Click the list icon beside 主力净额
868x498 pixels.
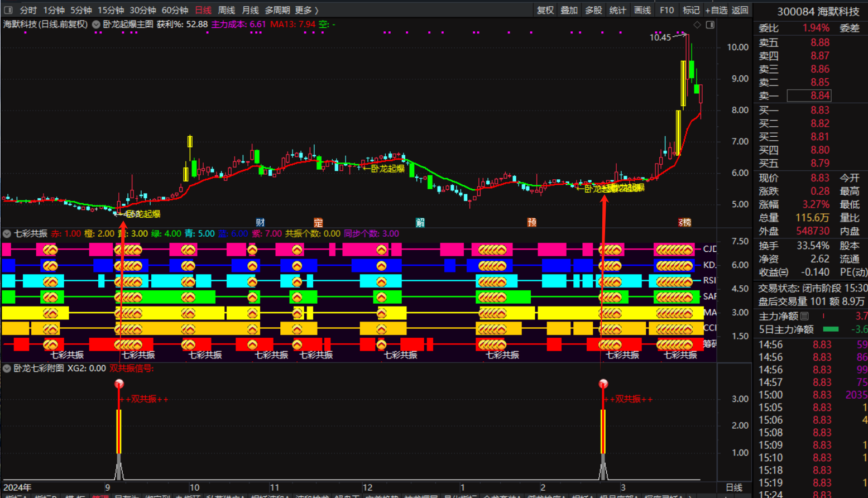tap(804, 317)
